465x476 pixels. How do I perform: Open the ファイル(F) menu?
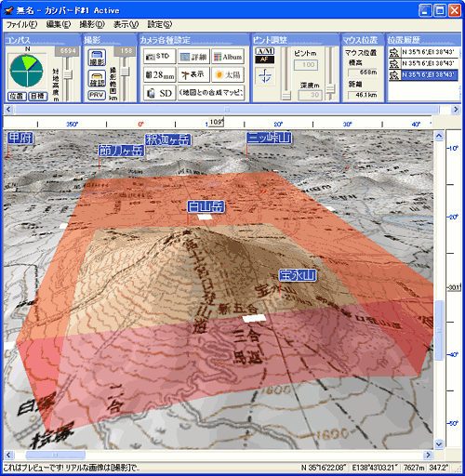(x=21, y=24)
